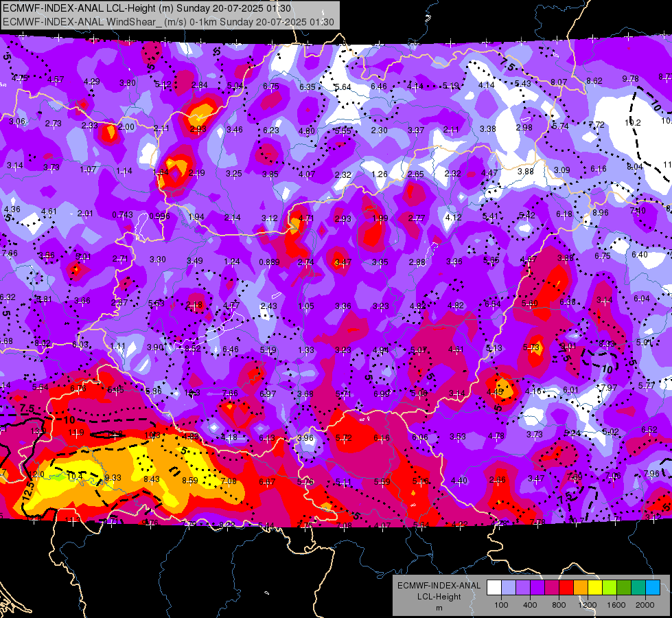This screenshot has height=618, width=672.
Task: Click the wind shear value 9.33
Action: click(x=113, y=477)
